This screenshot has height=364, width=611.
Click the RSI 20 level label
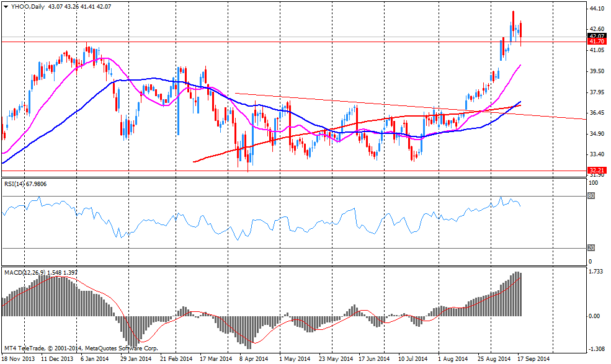pyautogui.click(x=591, y=248)
